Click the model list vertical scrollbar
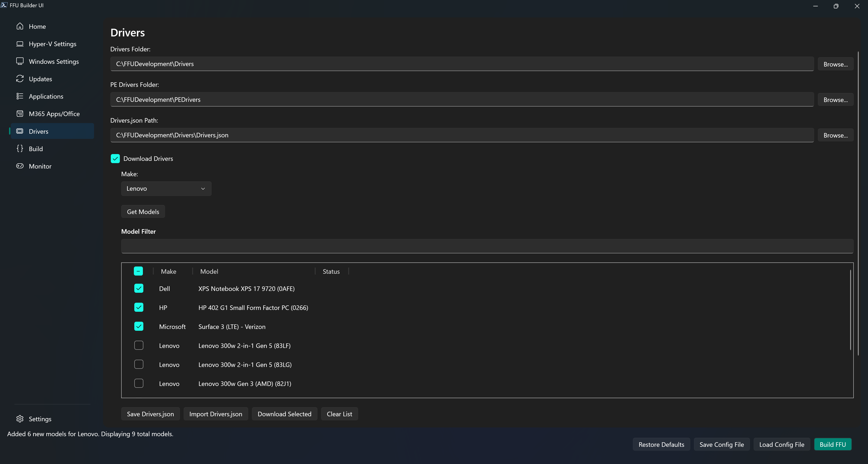 tap(851, 310)
